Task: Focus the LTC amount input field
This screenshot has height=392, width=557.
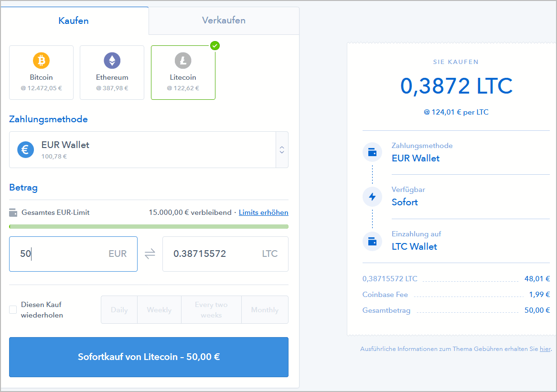Action: point(215,254)
